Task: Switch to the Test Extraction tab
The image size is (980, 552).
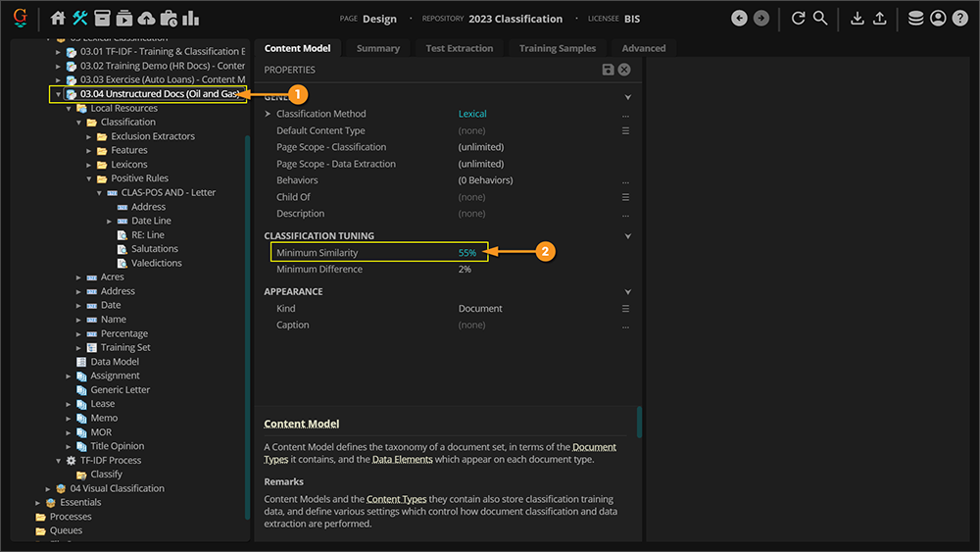Action: coord(459,48)
